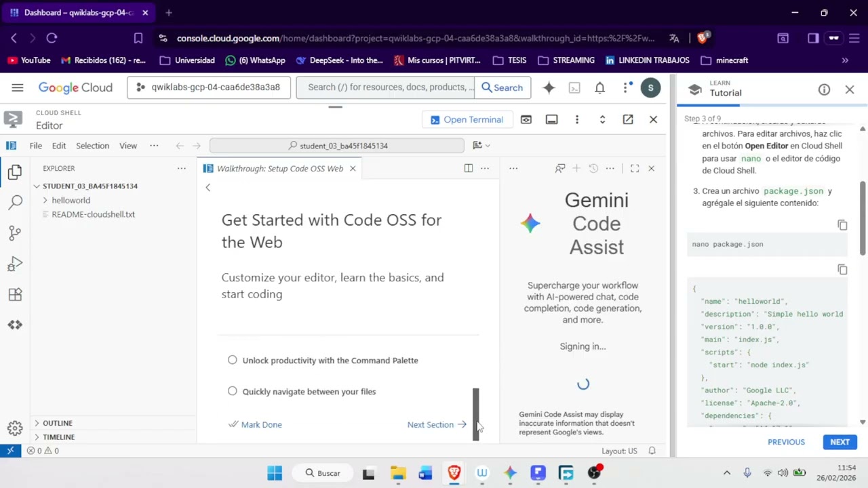Viewport: 868px width, 488px height.
Task: Select the Walkthrough: Setup Code OSS Web tab
Action: (x=280, y=168)
